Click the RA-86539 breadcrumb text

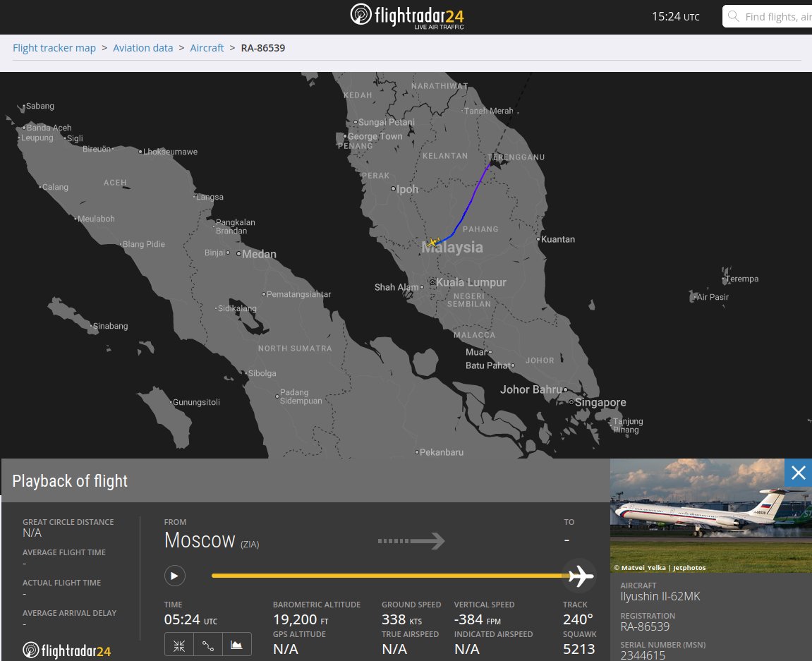click(x=263, y=48)
